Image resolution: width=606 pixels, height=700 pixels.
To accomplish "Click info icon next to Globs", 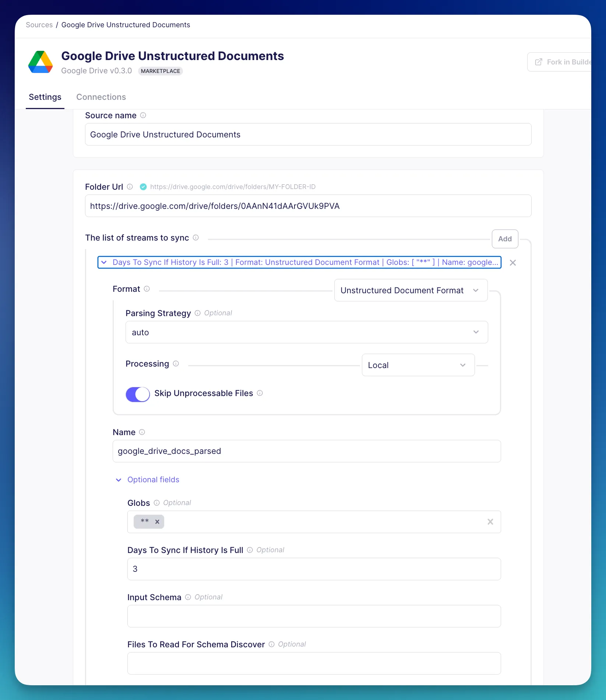I will (157, 503).
